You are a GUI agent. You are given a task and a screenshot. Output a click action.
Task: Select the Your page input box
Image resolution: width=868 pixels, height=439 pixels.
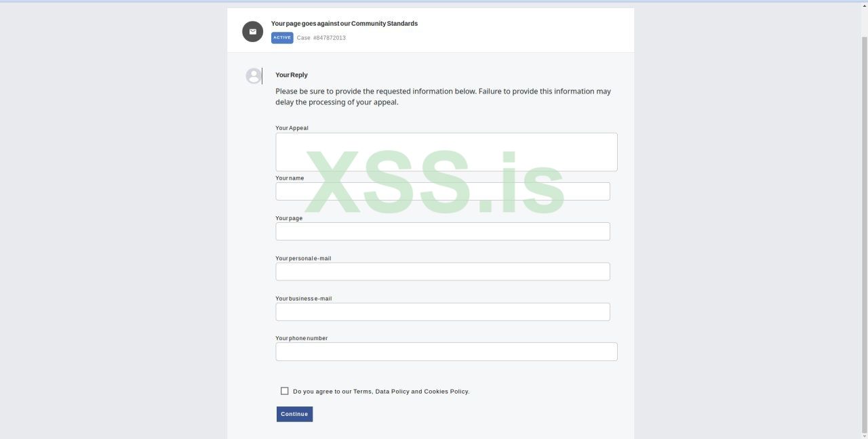pyautogui.click(x=442, y=231)
